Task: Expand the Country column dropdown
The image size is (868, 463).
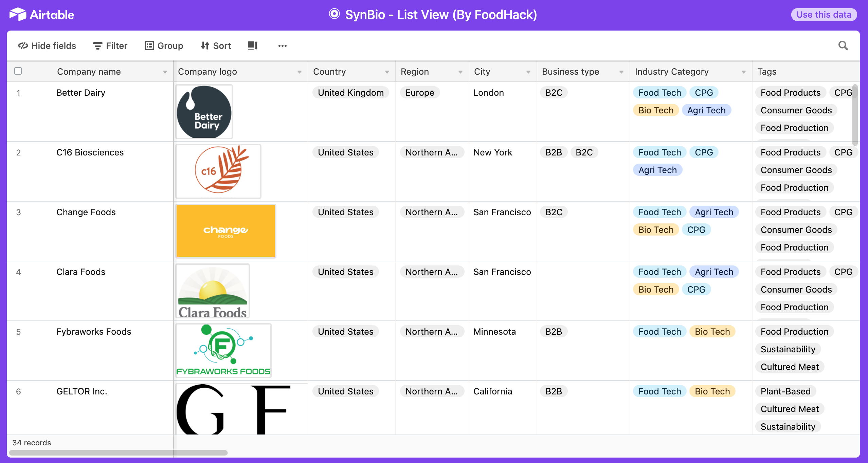Action: click(x=387, y=72)
